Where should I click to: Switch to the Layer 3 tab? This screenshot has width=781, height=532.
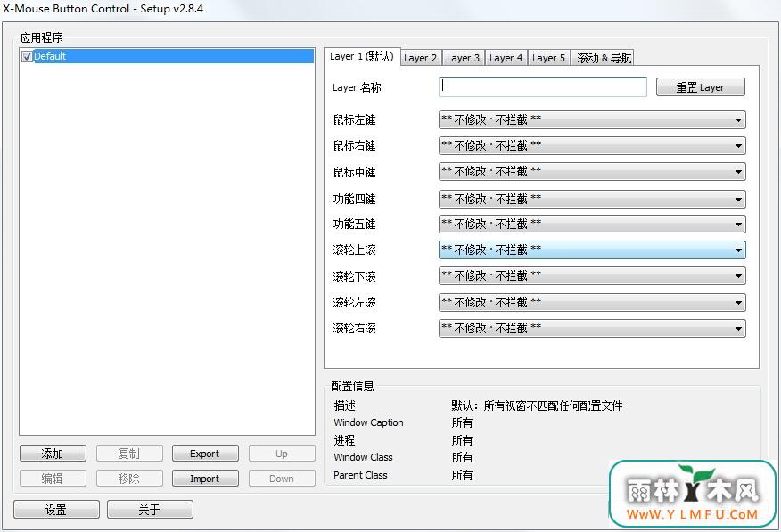pyautogui.click(x=463, y=58)
